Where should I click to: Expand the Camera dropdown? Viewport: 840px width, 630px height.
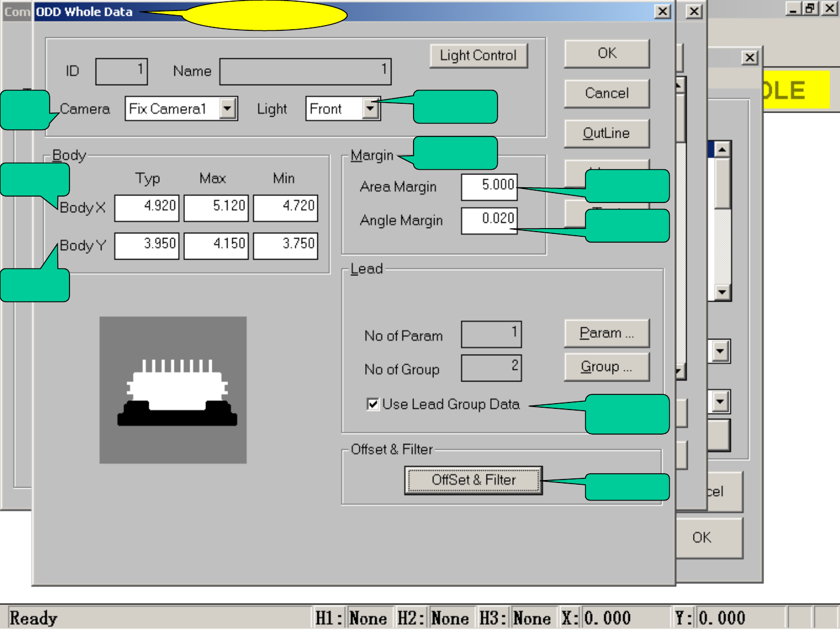pyautogui.click(x=228, y=108)
